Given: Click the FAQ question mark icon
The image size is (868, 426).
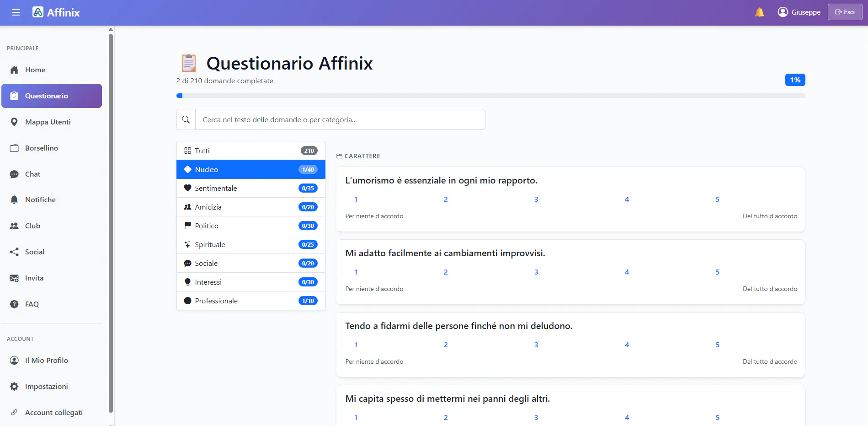Looking at the screenshot, I should 14,304.
